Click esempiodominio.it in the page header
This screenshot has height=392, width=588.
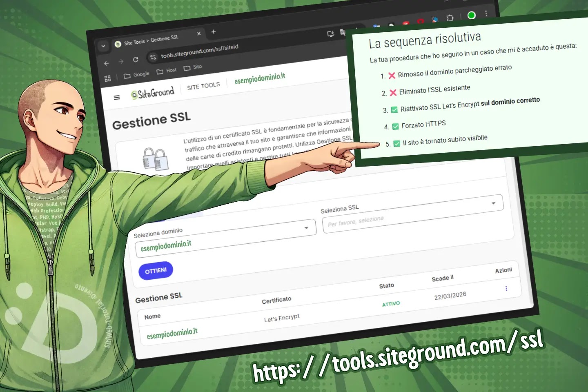click(x=260, y=78)
